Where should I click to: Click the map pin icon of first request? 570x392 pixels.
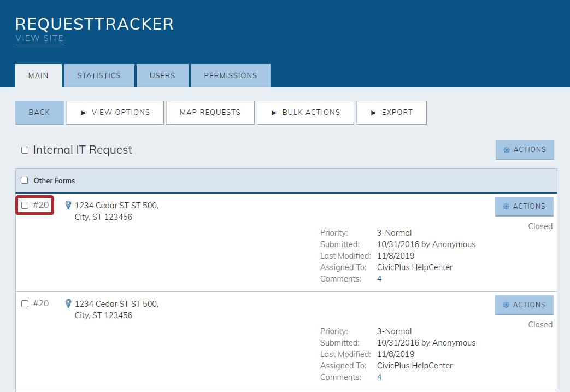click(x=68, y=205)
